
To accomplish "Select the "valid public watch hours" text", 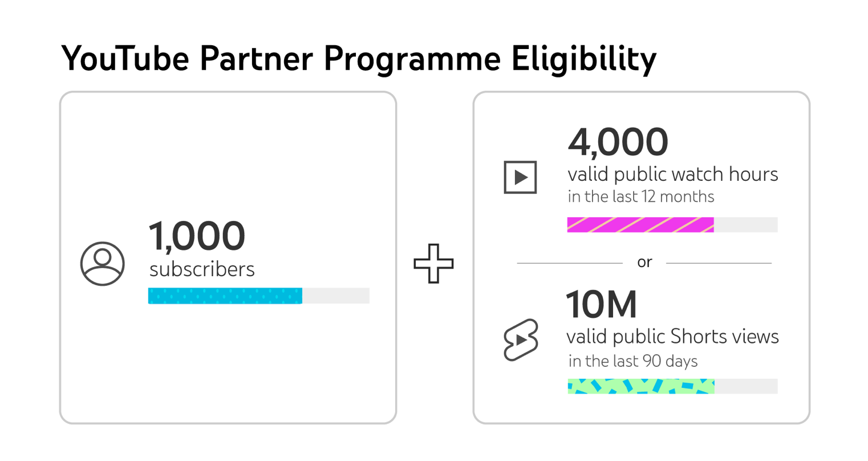I will click(x=672, y=174).
